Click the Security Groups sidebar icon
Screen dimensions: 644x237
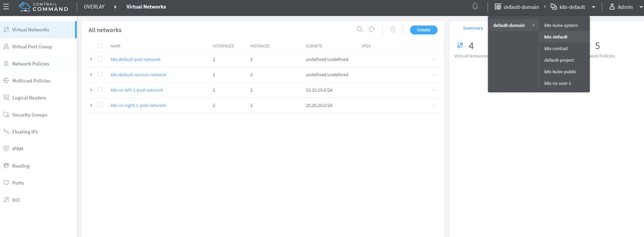click(6, 115)
